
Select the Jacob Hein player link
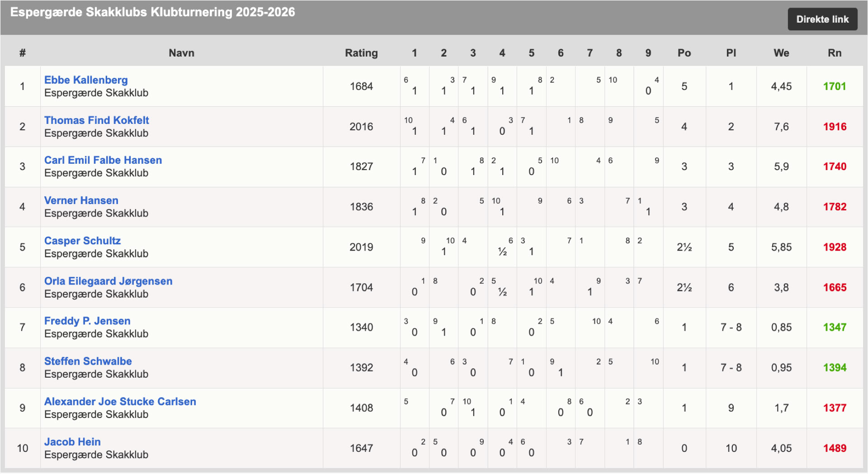tap(72, 442)
